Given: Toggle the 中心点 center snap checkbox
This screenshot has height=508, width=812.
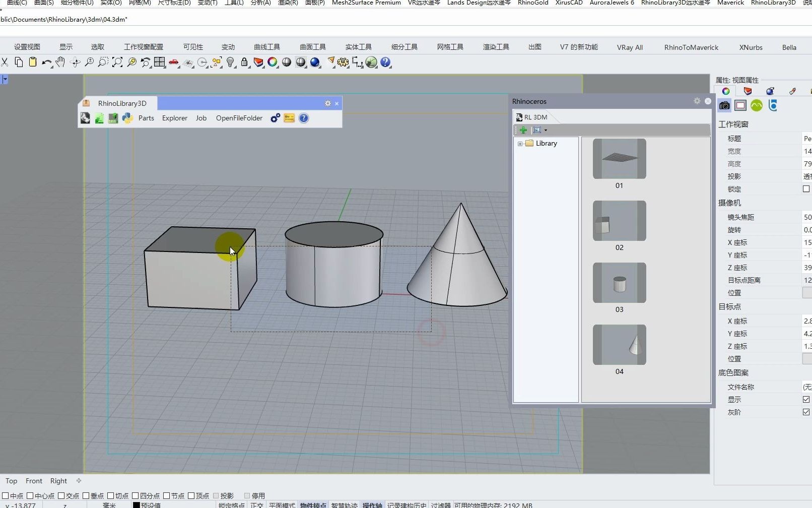Looking at the screenshot, I should [x=30, y=496].
